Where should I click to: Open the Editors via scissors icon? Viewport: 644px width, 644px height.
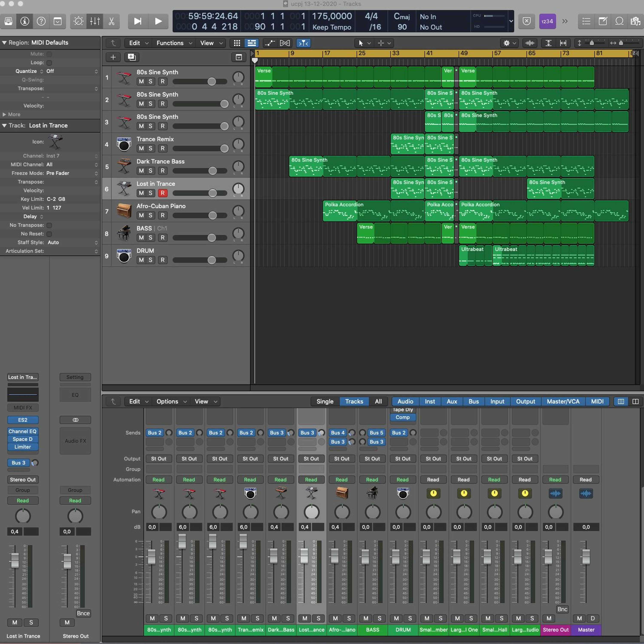pos(111,21)
